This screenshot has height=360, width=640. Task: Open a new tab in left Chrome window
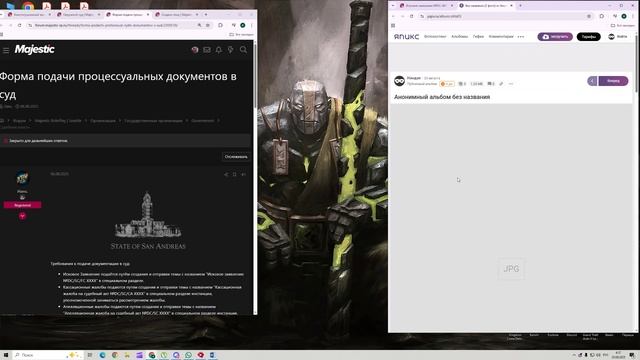[x=206, y=14]
